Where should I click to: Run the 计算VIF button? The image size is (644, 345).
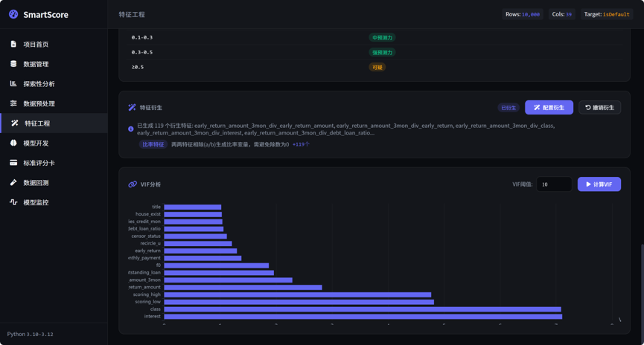[599, 184]
